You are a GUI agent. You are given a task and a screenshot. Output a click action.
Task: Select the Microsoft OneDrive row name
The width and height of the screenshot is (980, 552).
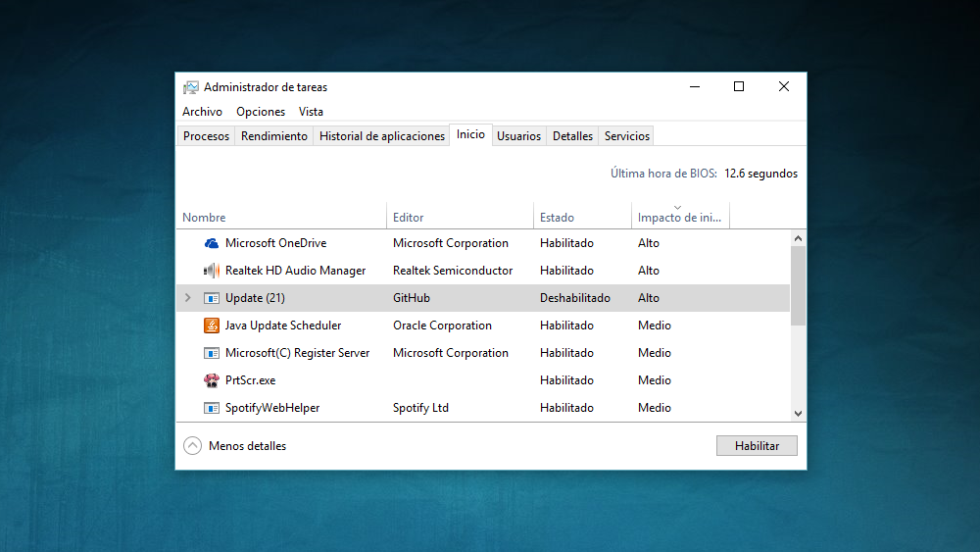point(275,243)
